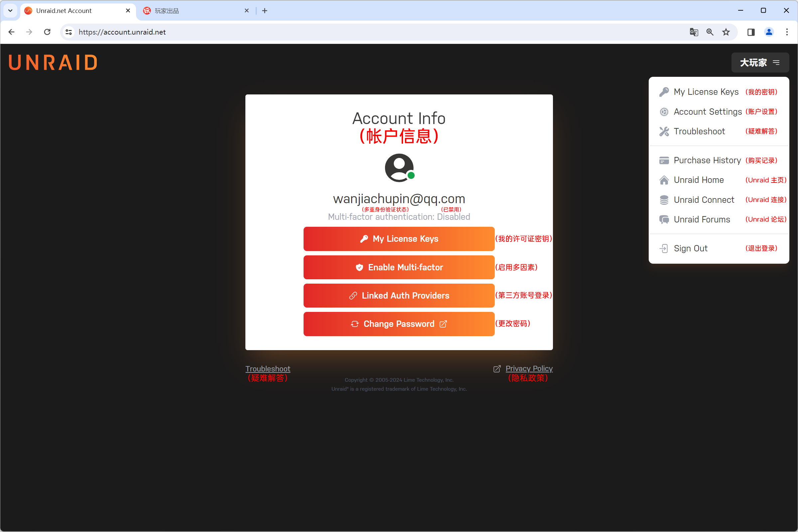Click Multi-factor authentication: Disabled status text
The width and height of the screenshot is (798, 532).
pyautogui.click(x=399, y=216)
